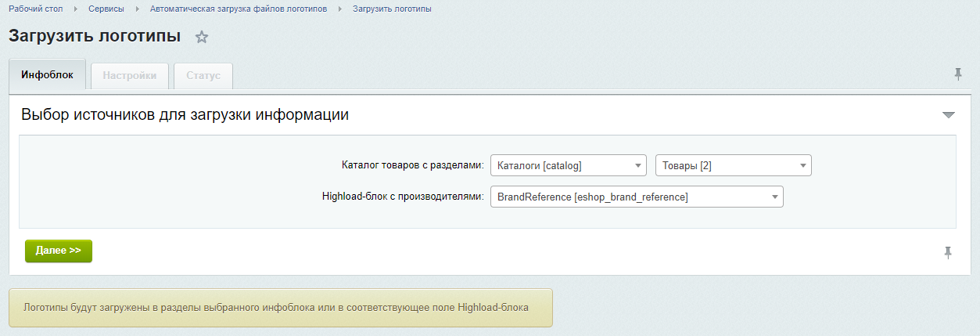This screenshot has width=980, height=336.
Task: Expand the BrandReference highload-block dropdown
Action: [636, 197]
